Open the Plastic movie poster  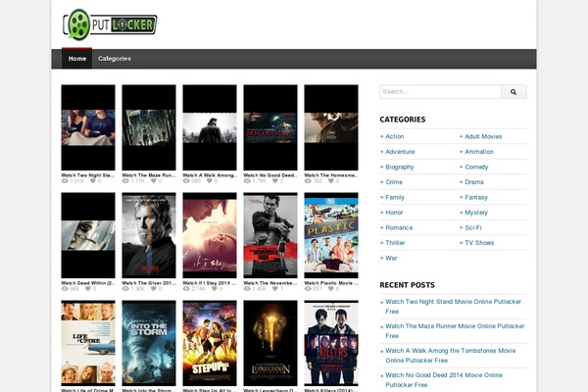(331, 235)
